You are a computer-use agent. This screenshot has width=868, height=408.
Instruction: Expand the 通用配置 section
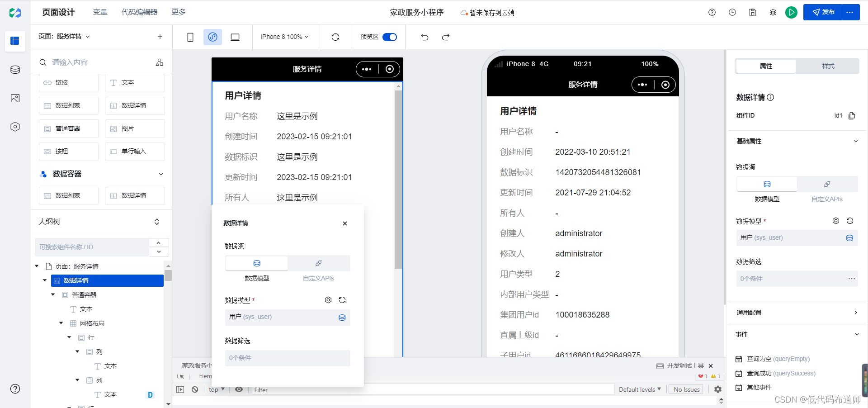tap(855, 313)
